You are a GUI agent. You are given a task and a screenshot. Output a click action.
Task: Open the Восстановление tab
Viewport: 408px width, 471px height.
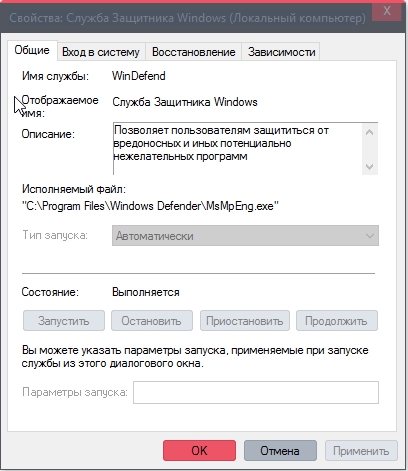(x=194, y=52)
